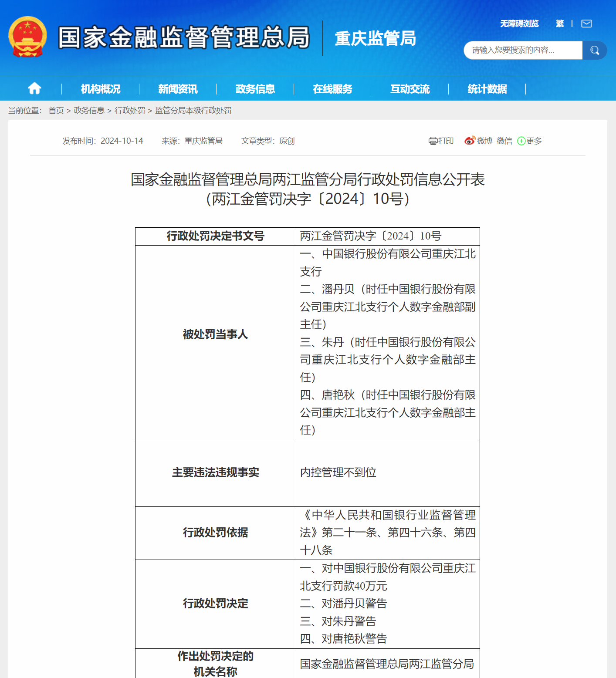Click the 微信 share option
The height and width of the screenshot is (678, 616).
click(504, 141)
